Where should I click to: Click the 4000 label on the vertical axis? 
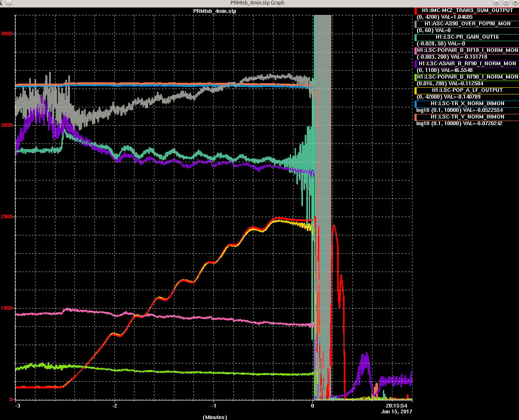(7, 34)
